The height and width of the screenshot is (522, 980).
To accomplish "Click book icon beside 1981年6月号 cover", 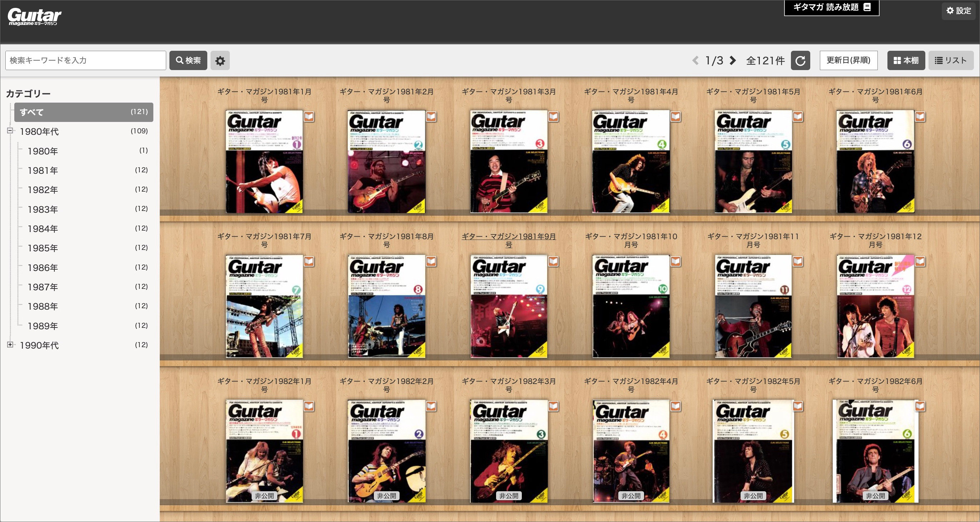I will coord(920,117).
